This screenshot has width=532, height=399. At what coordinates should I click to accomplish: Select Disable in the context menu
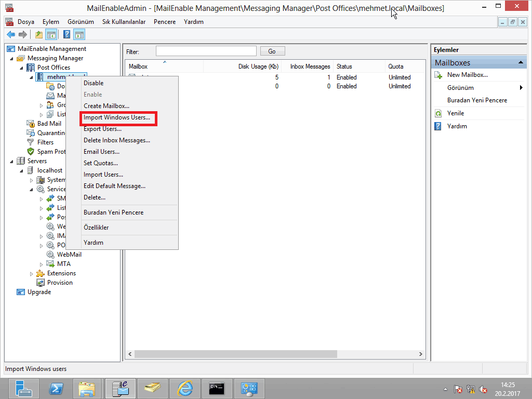pos(94,83)
